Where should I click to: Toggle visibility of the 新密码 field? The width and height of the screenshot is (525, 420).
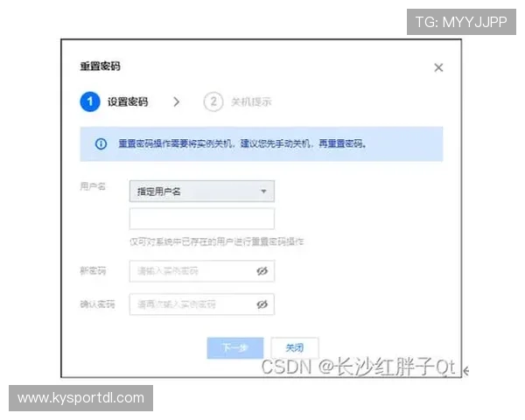tap(262, 271)
